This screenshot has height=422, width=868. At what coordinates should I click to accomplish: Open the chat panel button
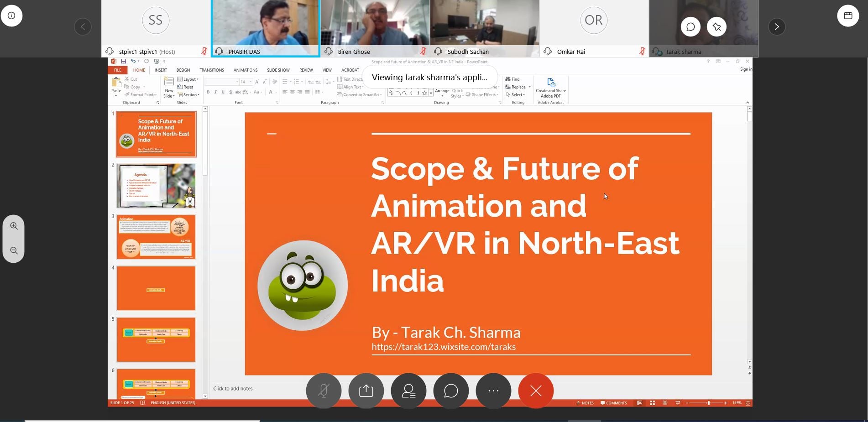[x=451, y=391]
